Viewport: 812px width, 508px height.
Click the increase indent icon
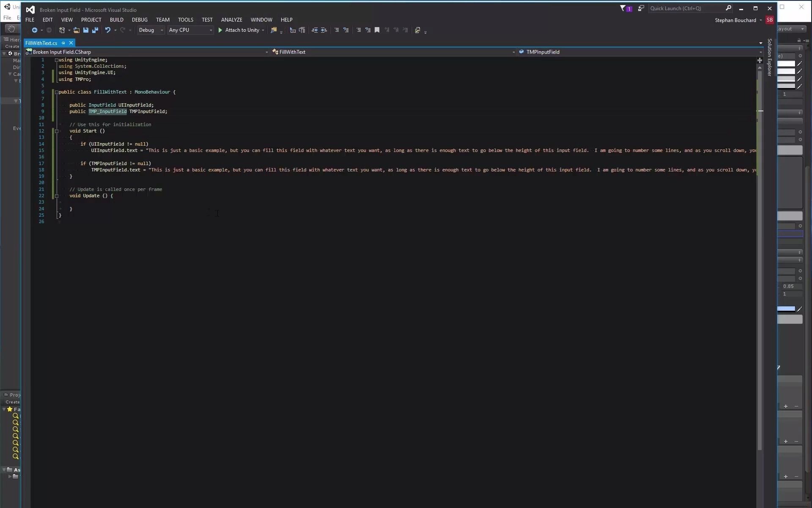[x=324, y=30]
